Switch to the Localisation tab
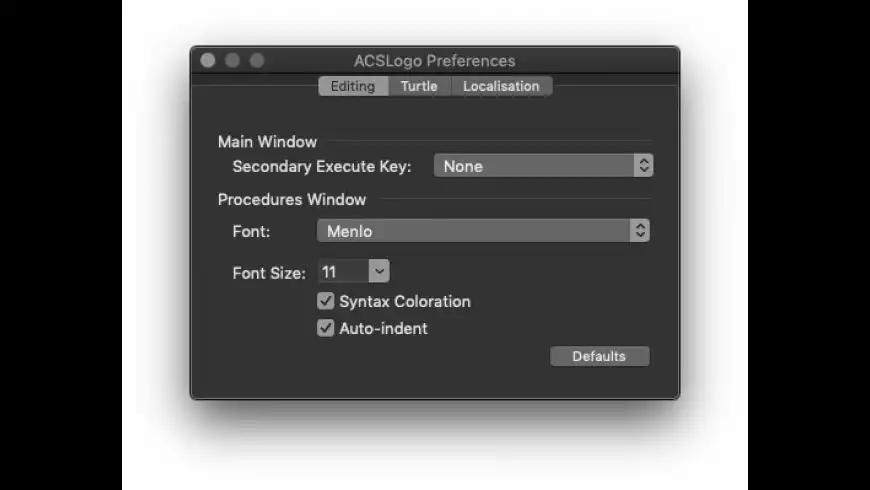Image resolution: width=870 pixels, height=490 pixels. pyautogui.click(x=501, y=86)
